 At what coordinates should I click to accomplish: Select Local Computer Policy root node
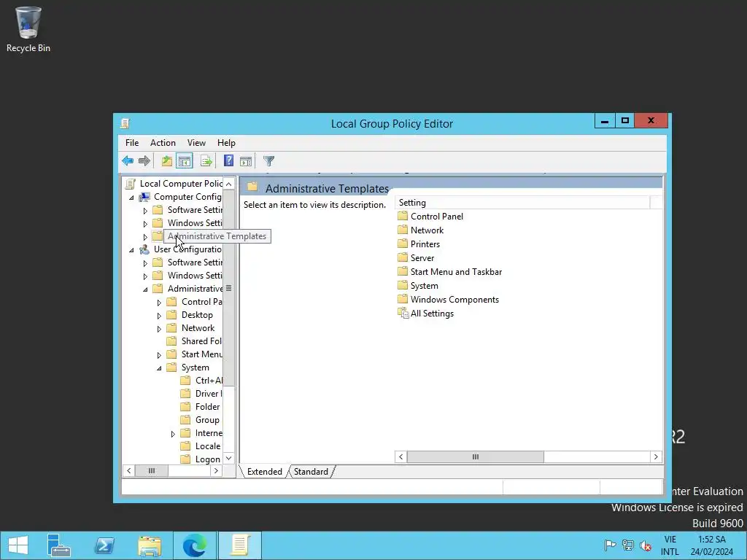click(x=174, y=183)
